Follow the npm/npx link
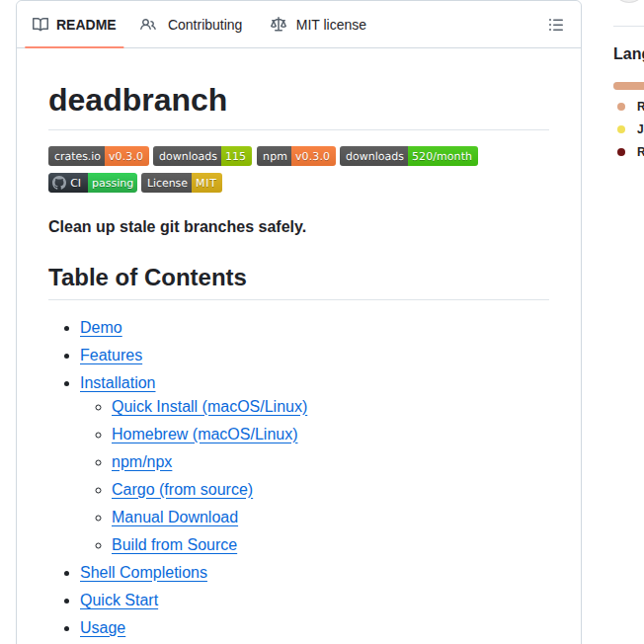Viewport: 644px width, 644px height. 141,462
